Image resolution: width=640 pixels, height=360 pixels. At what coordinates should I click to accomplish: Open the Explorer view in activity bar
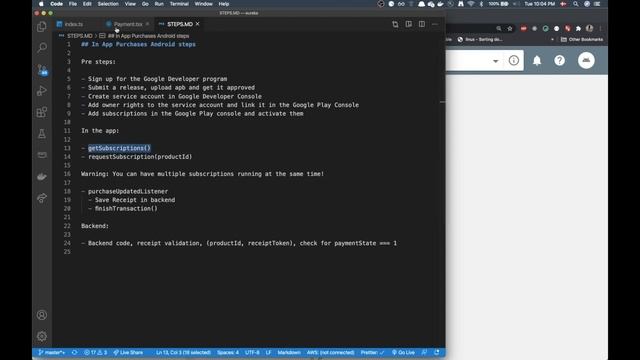click(x=42, y=27)
